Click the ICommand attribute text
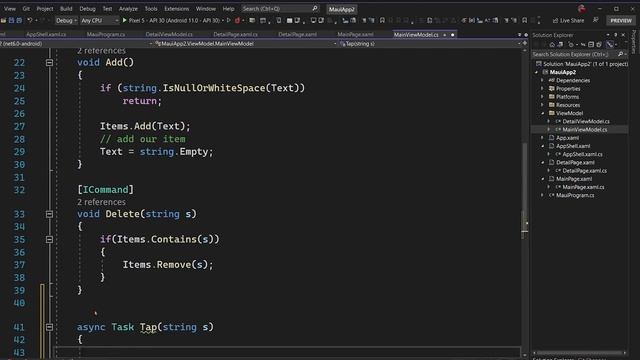 tap(105, 190)
